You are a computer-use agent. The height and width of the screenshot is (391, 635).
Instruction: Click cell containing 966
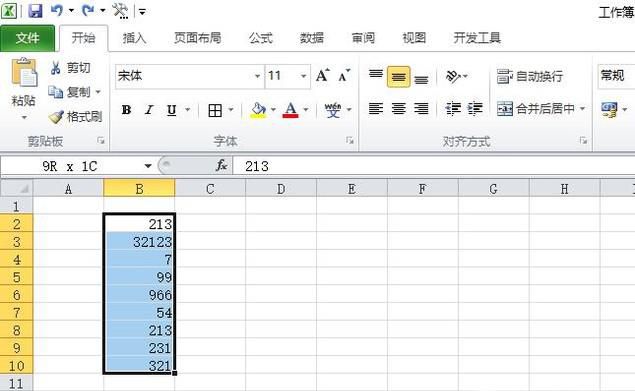(139, 295)
